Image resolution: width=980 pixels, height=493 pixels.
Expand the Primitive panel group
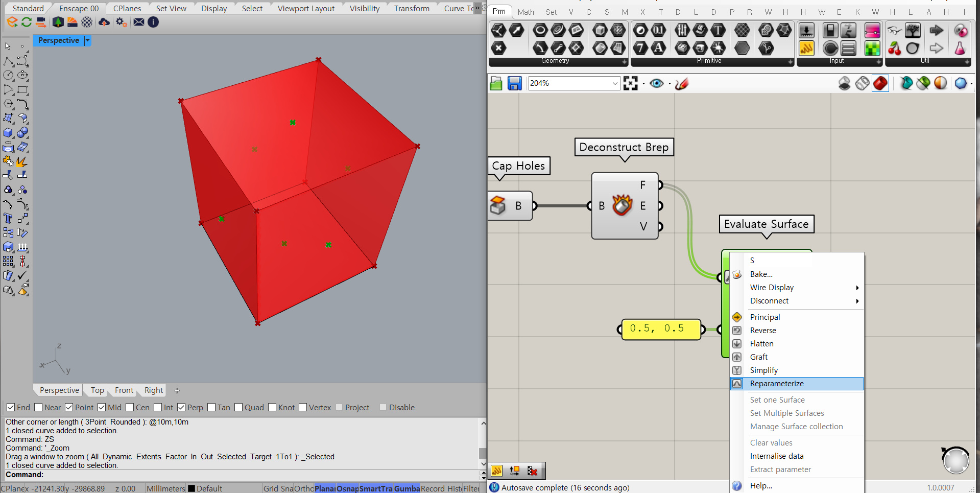(x=790, y=62)
